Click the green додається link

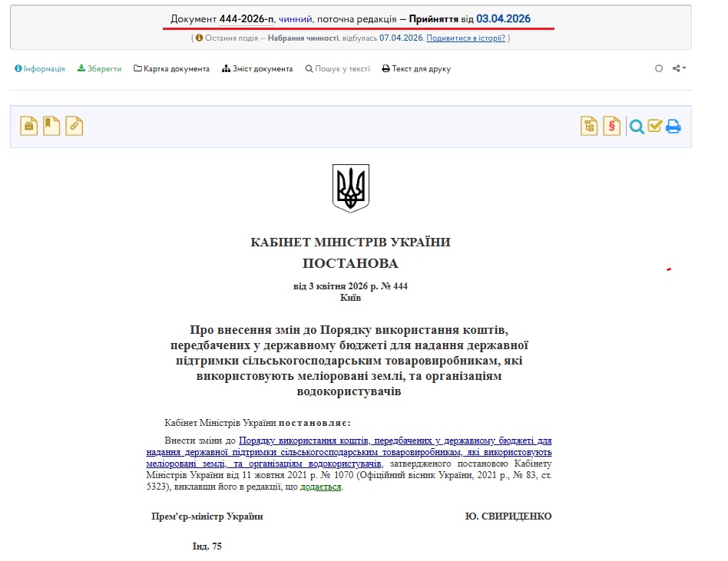click(x=321, y=487)
